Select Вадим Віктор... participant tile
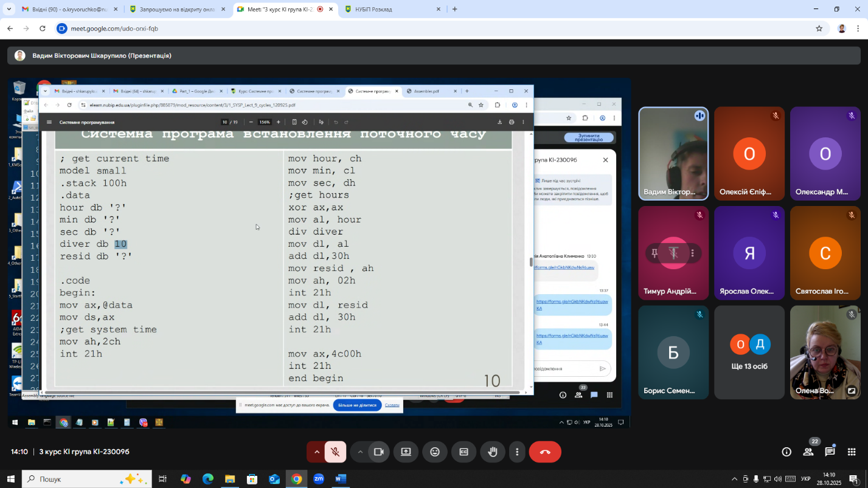The height and width of the screenshot is (488, 868). point(673,153)
